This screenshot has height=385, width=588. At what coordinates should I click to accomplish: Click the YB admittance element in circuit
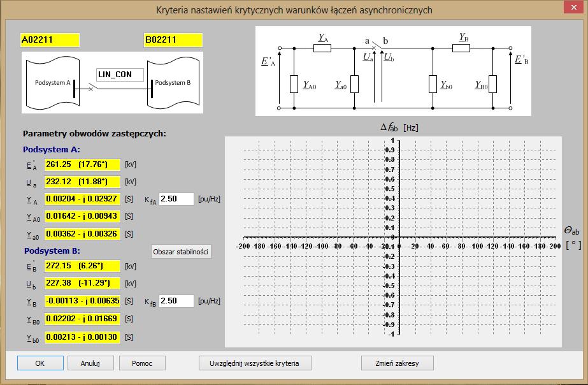(x=461, y=48)
